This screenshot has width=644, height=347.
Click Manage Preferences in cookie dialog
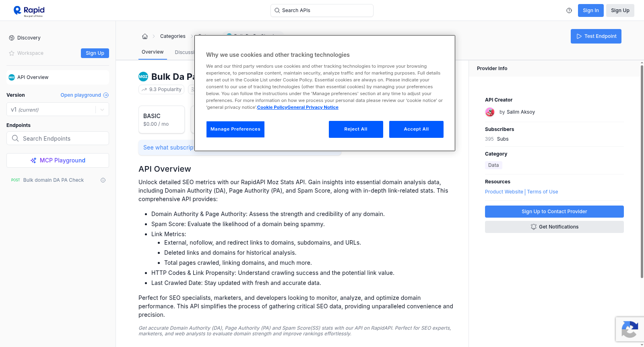tap(235, 129)
